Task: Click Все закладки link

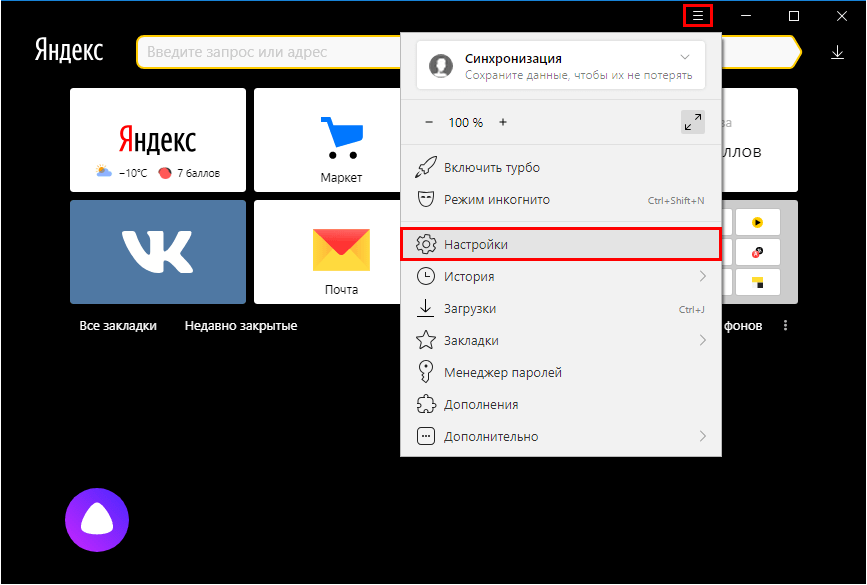Action: (x=118, y=326)
